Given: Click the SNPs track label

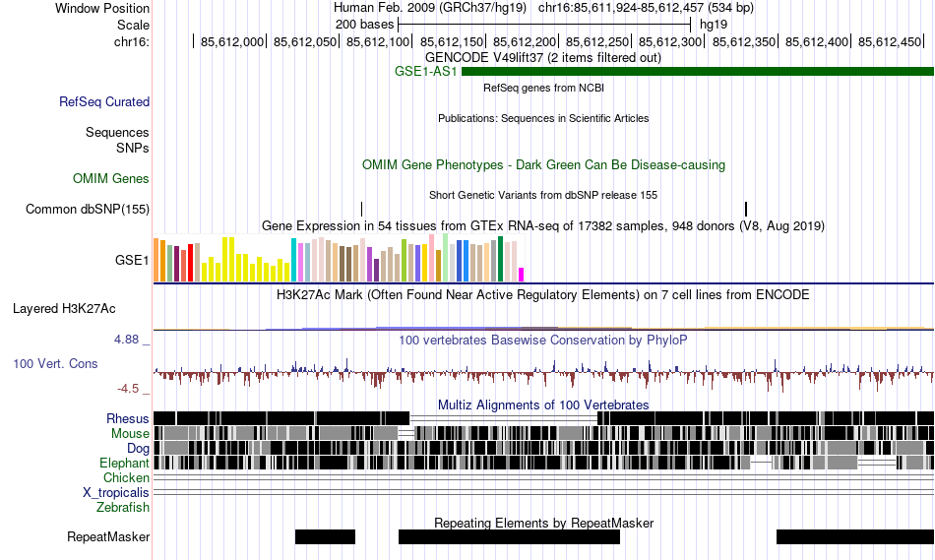Looking at the screenshot, I should [133, 148].
